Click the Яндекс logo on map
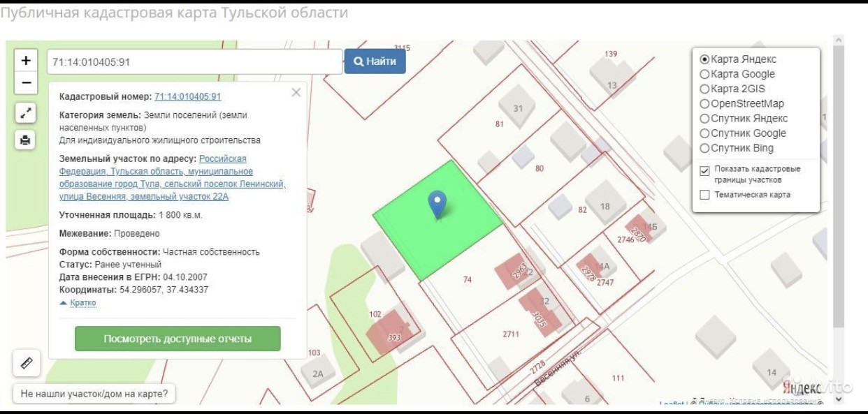Screen dimensions: 868x414 (x=801, y=387)
